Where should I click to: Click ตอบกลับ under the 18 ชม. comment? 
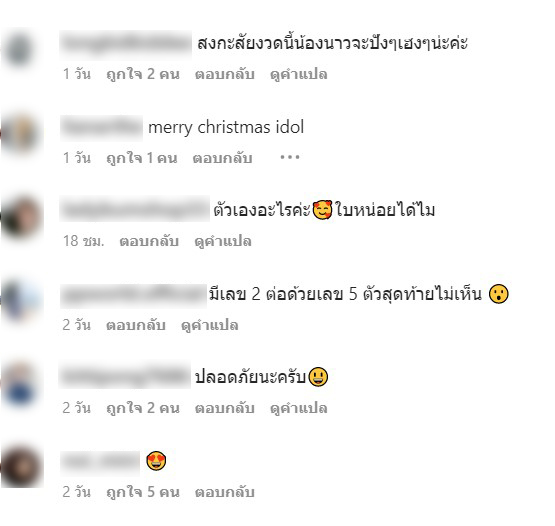(x=149, y=241)
